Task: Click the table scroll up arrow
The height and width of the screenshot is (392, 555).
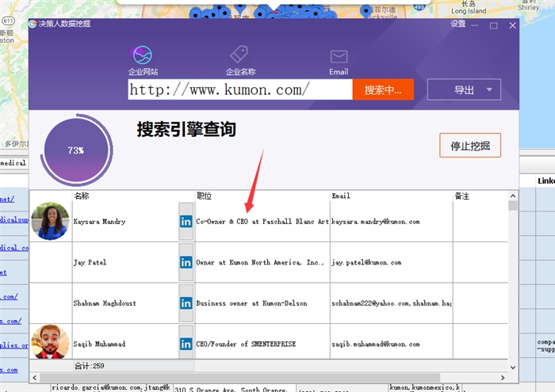Action: (x=513, y=196)
